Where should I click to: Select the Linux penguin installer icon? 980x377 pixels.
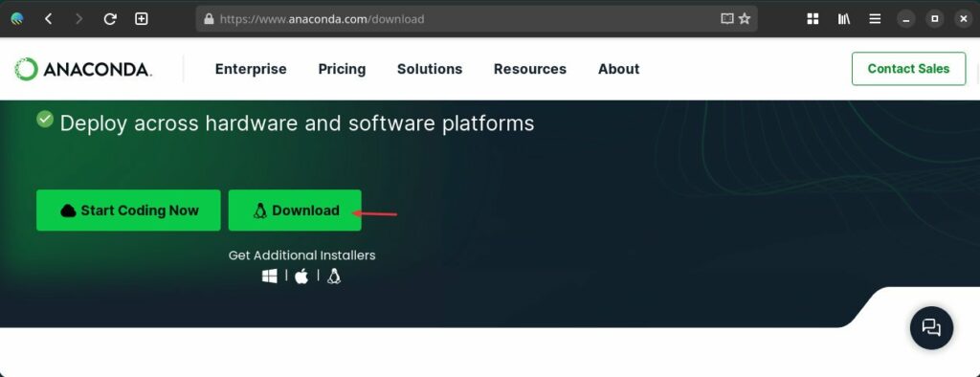[334, 276]
